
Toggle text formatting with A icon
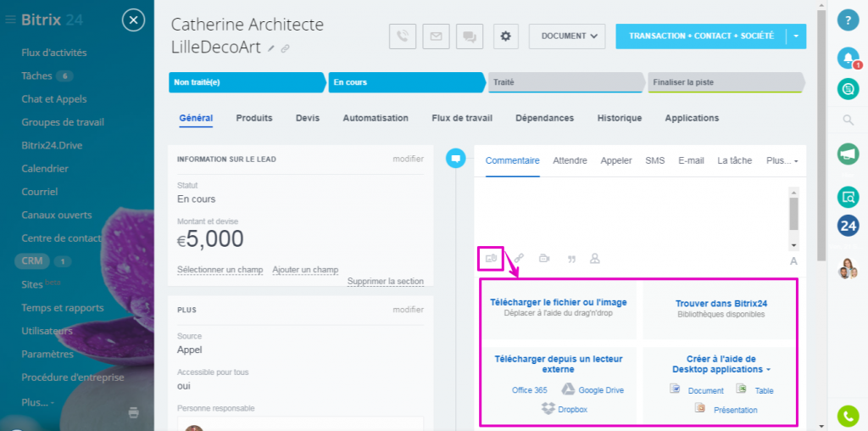click(x=793, y=261)
